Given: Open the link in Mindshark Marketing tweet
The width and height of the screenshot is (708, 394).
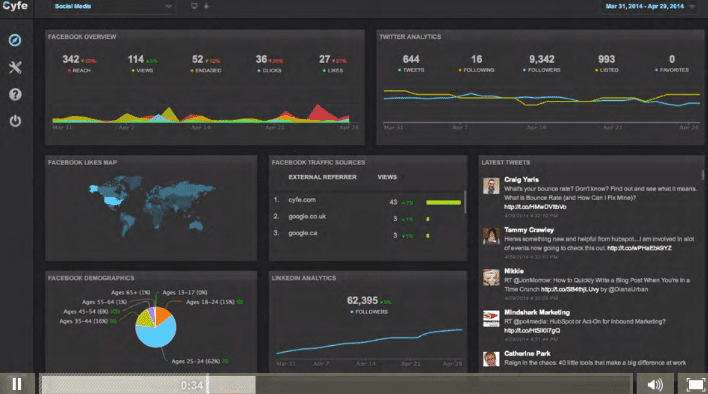Looking at the screenshot, I should [x=532, y=330].
